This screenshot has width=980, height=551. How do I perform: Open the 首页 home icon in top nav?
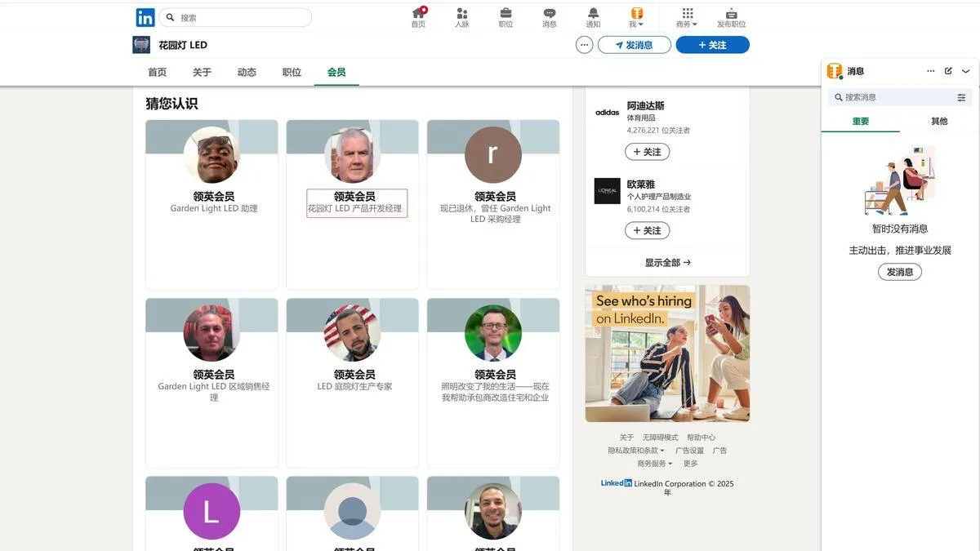point(418,17)
